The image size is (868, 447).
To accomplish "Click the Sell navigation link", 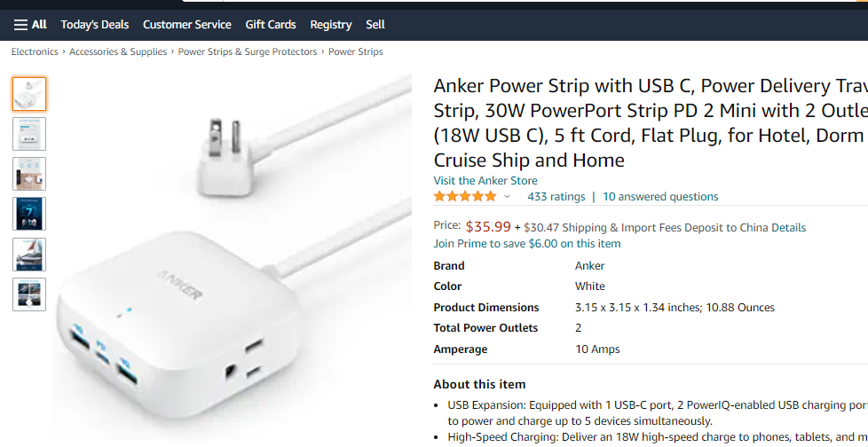I will click(x=375, y=25).
